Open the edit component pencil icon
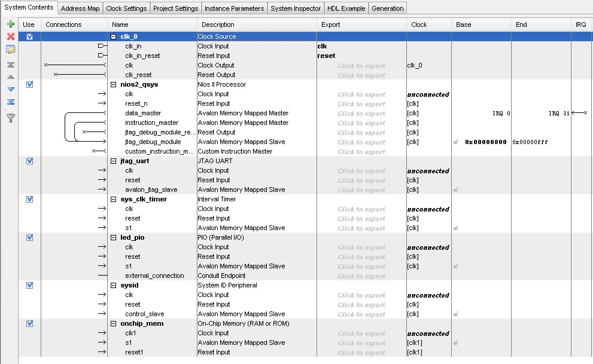This screenshot has height=364, width=593. (11, 50)
